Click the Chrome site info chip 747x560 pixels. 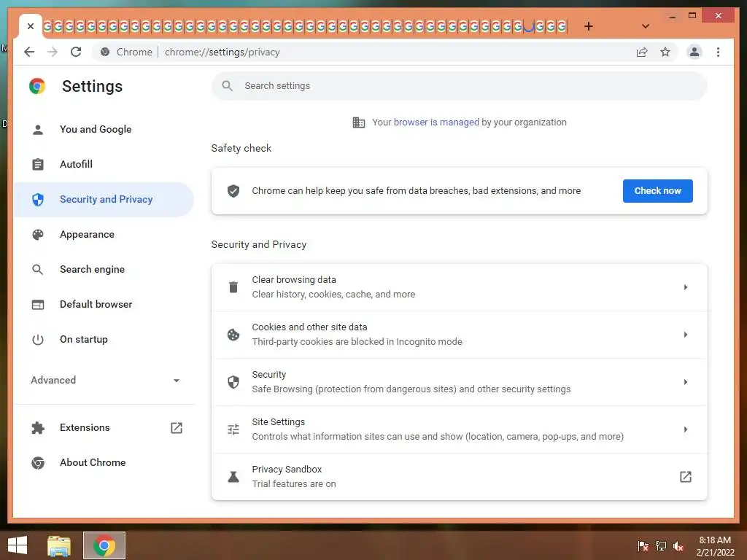point(126,52)
